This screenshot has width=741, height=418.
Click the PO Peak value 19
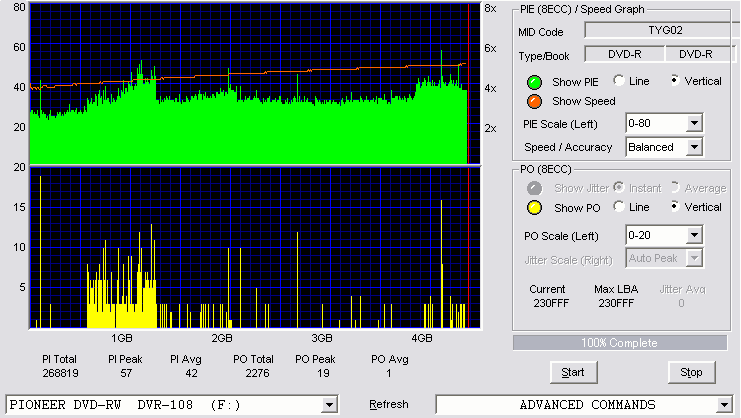click(323, 373)
